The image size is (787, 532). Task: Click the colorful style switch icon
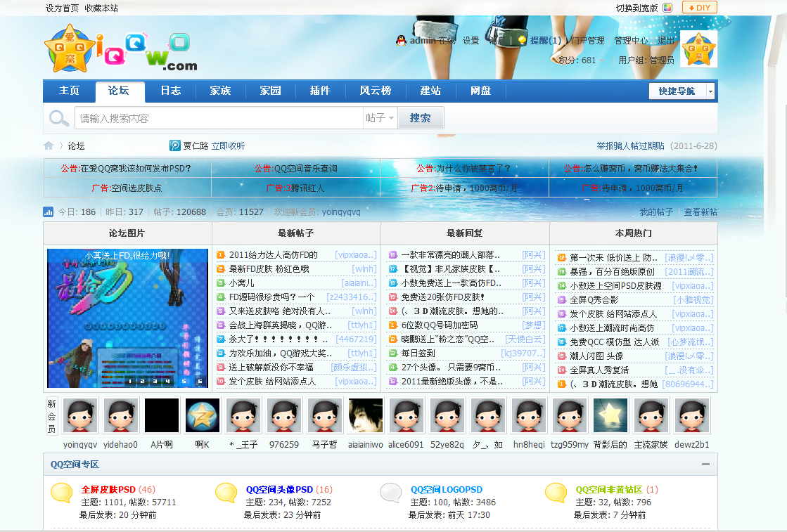[x=667, y=8]
